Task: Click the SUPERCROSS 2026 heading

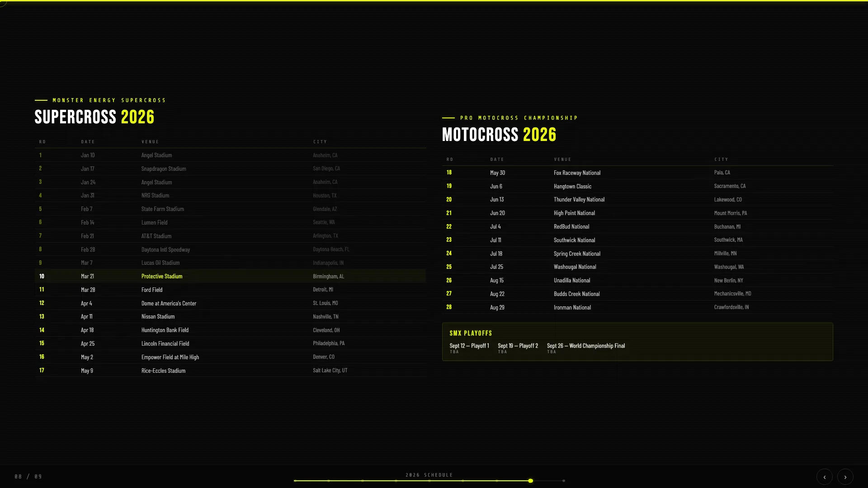Action: click(94, 117)
